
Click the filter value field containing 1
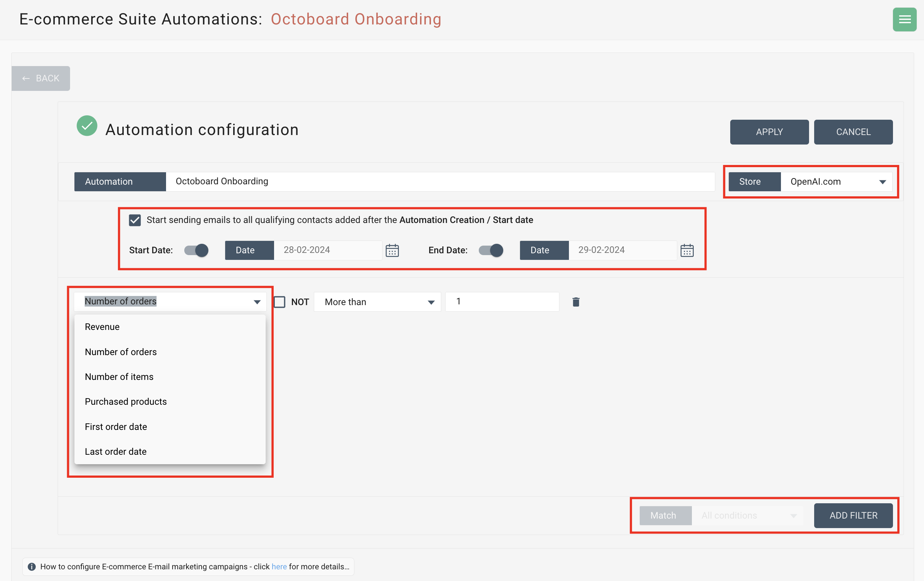[502, 301]
